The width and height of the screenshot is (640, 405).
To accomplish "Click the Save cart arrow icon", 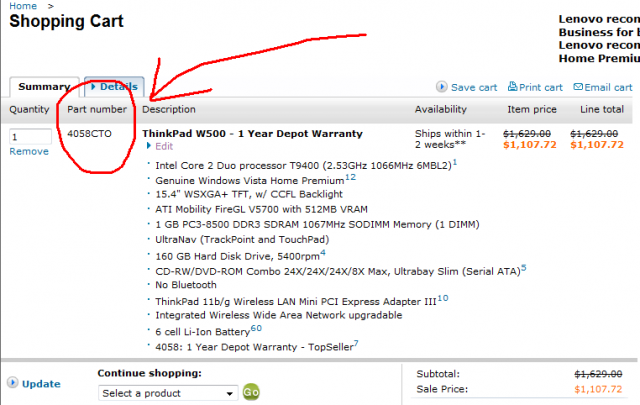I will click(x=441, y=87).
